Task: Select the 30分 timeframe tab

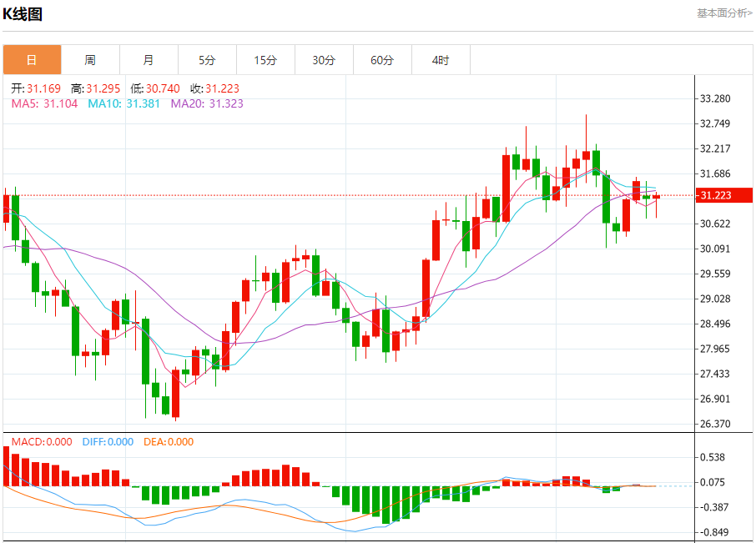Action: (324, 60)
